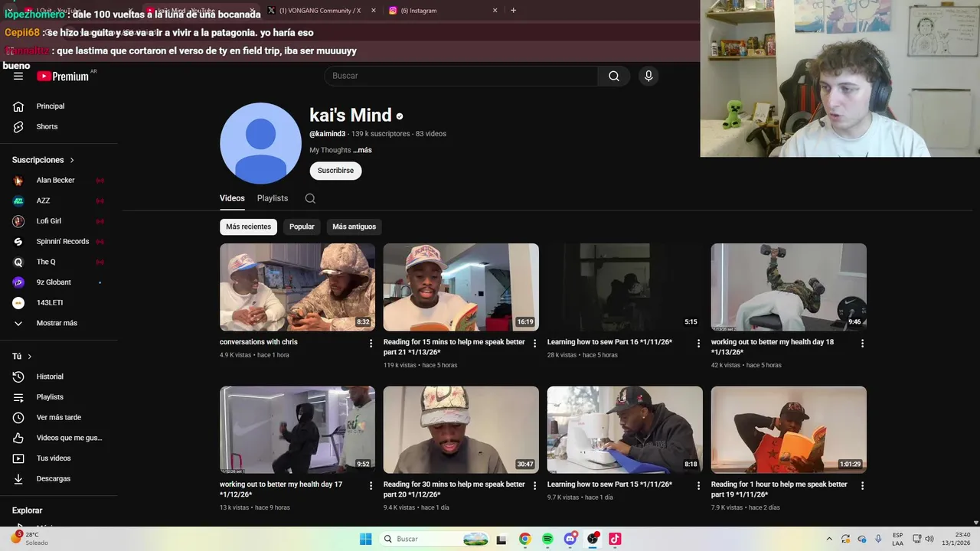
Task: Open conversations with chris video title
Action: coord(259,342)
